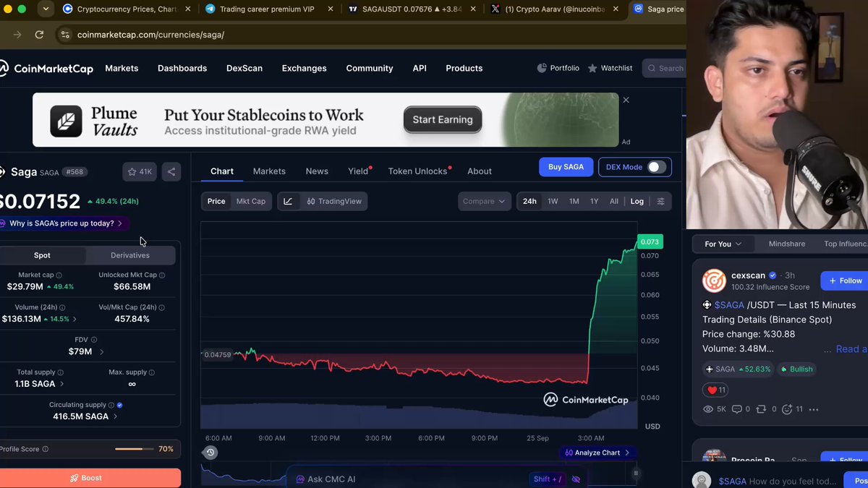The image size is (868, 488).
Task: Open the Token Unlocks tab
Action: 420,171
